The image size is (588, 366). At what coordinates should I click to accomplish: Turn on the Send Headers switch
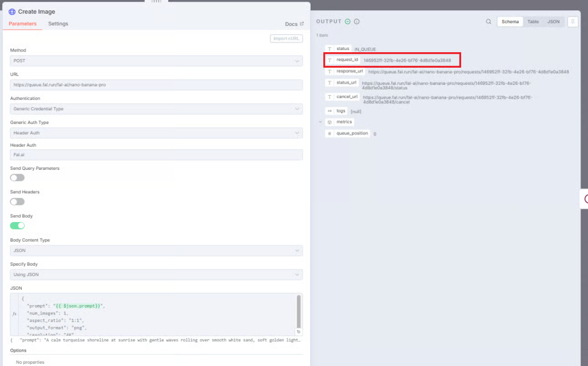tap(17, 201)
